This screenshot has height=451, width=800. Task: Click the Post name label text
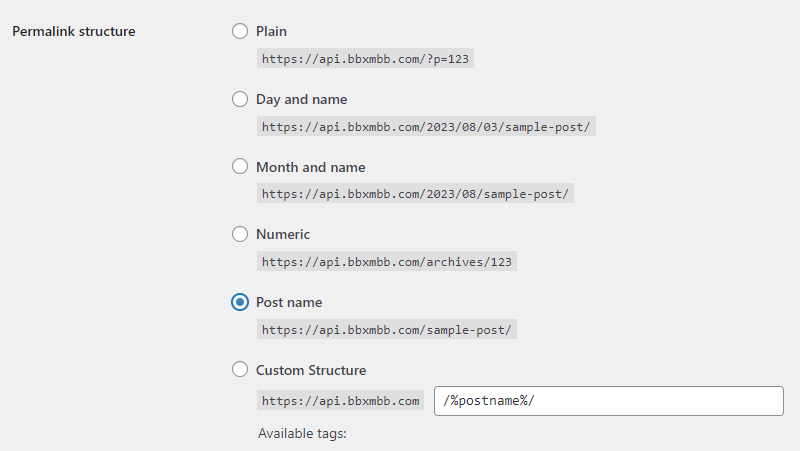289,303
